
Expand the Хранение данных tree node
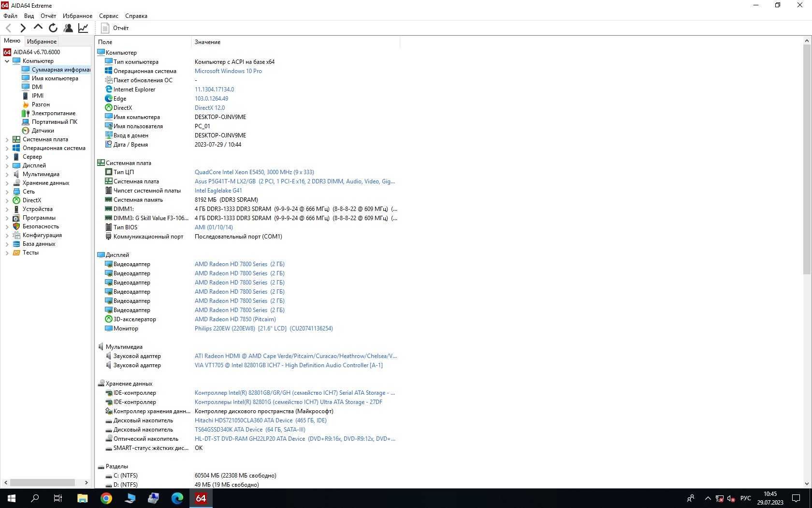(x=7, y=183)
